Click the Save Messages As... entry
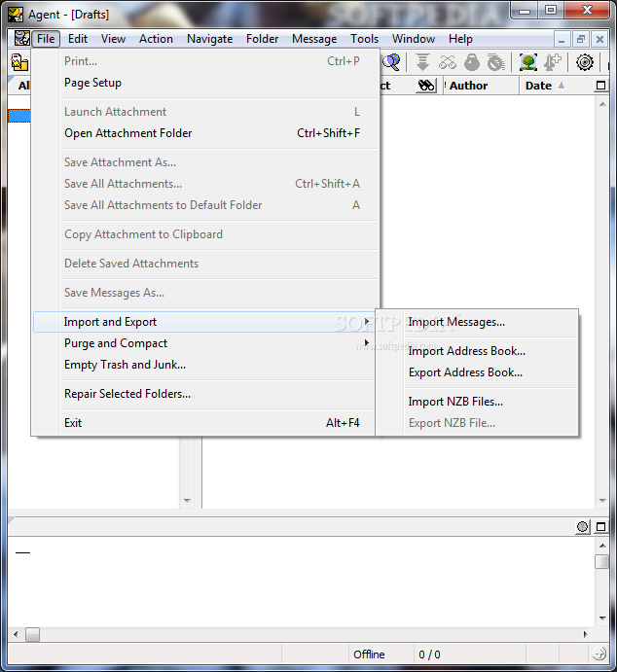This screenshot has height=672, width=617. tap(205, 293)
